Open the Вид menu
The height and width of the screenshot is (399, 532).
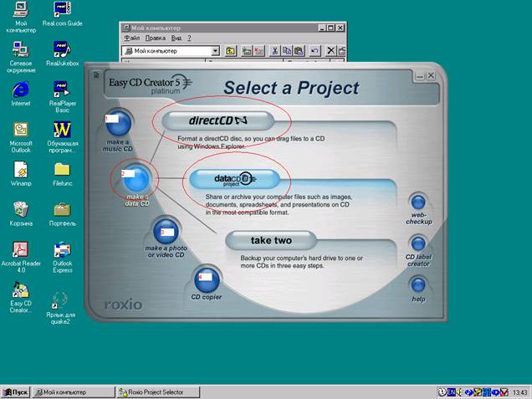tap(176, 38)
